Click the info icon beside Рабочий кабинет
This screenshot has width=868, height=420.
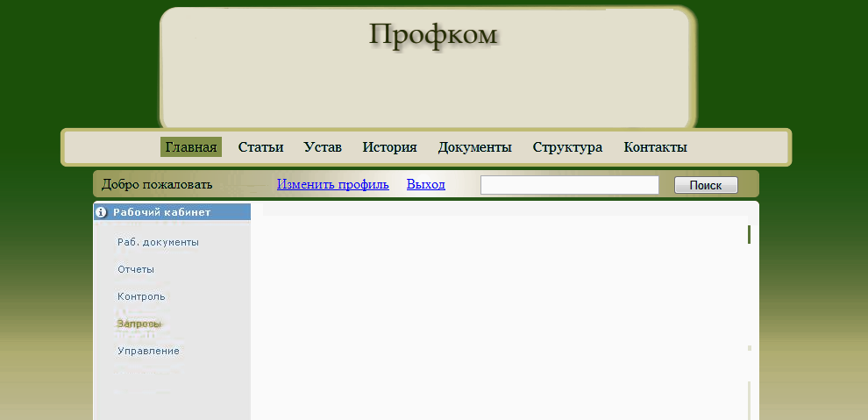[x=101, y=212]
